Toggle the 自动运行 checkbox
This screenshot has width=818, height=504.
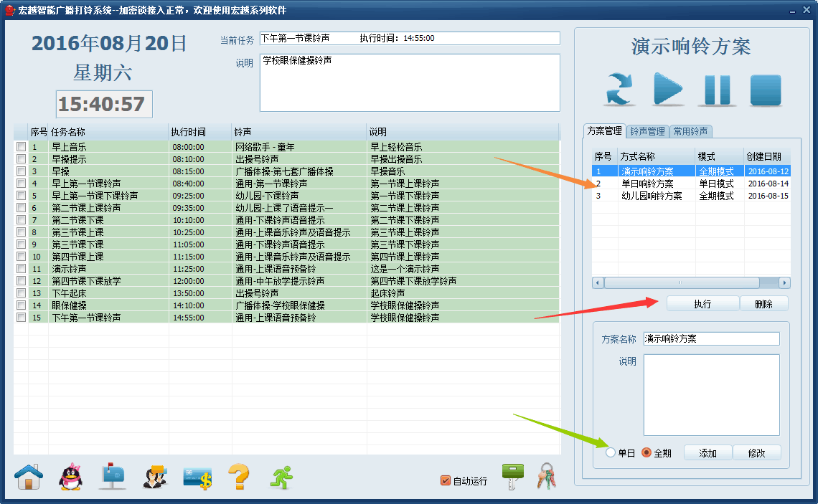[446, 480]
